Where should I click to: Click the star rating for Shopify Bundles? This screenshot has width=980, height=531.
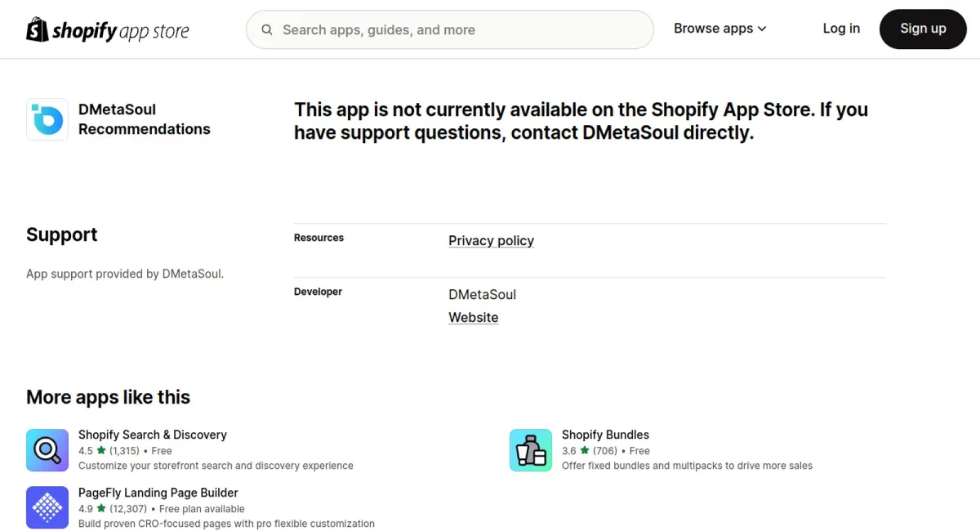click(589, 451)
